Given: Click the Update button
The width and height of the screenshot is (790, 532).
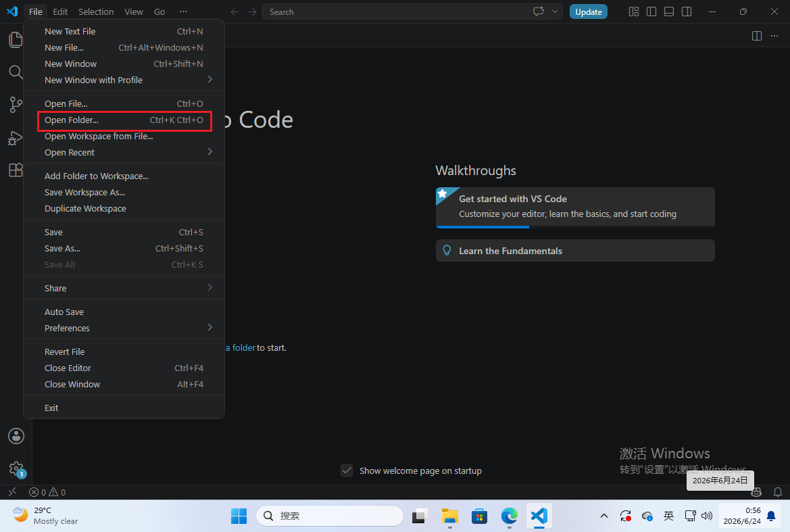Looking at the screenshot, I should (588, 11).
